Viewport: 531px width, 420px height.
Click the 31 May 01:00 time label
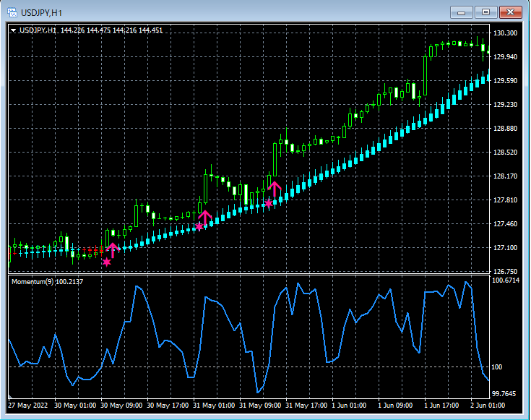214,406
